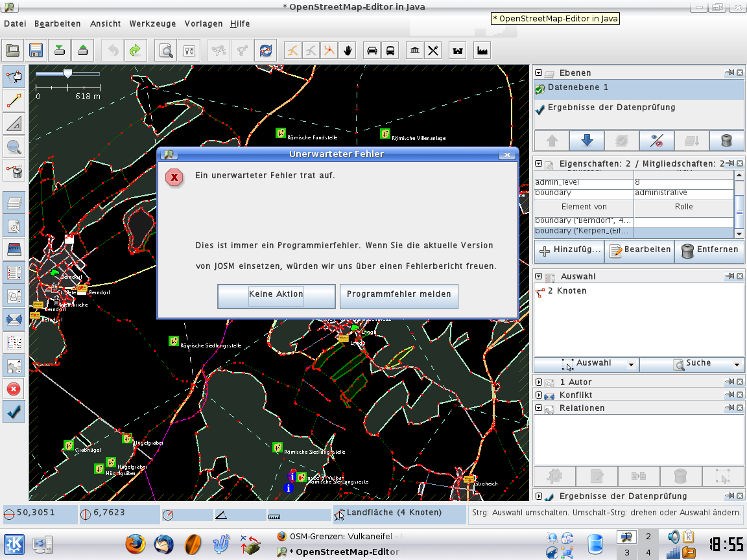Choose the draw-nodes line tool
Screen dimensions: 747x560
[x=14, y=100]
